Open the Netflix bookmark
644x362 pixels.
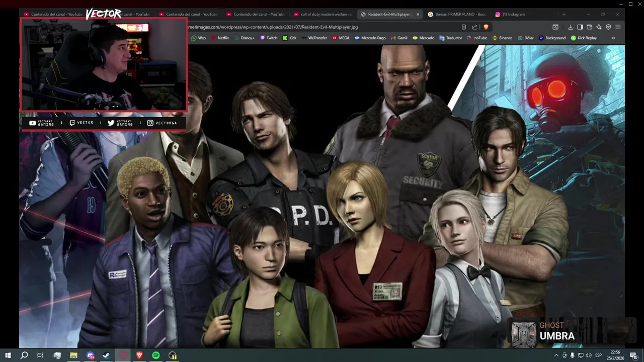pyautogui.click(x=220, y=38)
